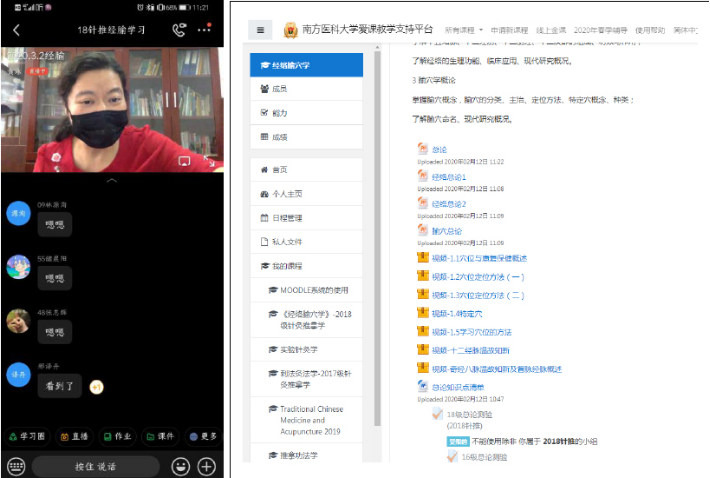Click the sidebar vertical scrollbar
Screen dimensions: 710x478
377,238
